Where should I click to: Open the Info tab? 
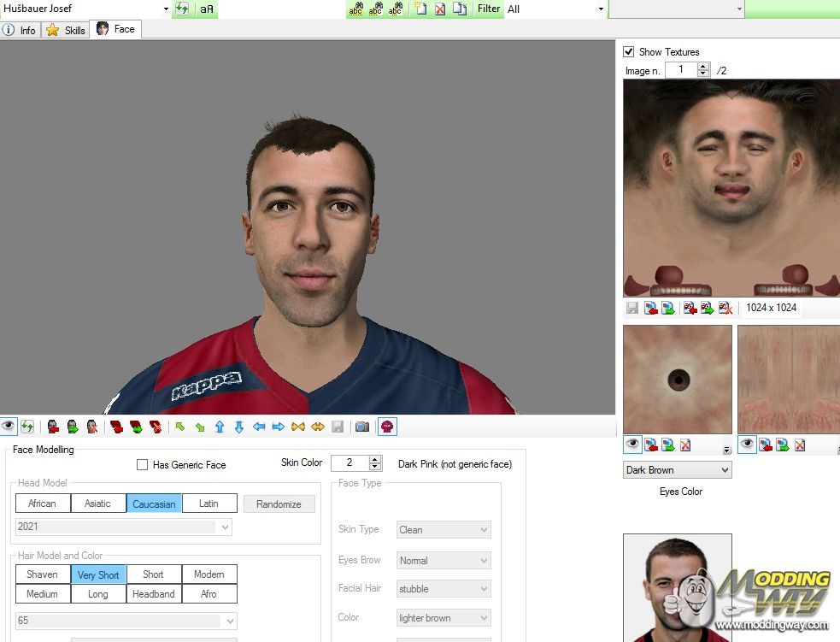[x=20, y=30]
